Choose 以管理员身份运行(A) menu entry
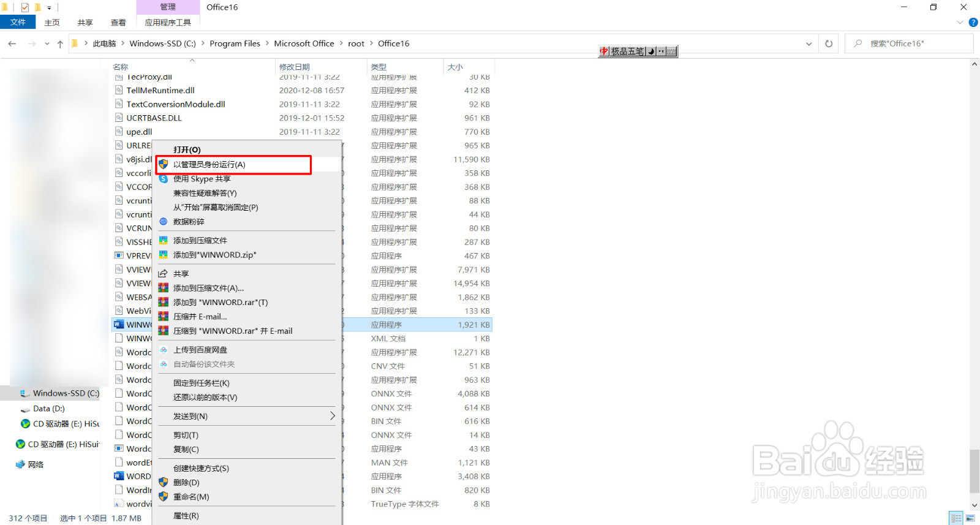The height and width of the screenshot is (525, 980). [x=247, y=164]
